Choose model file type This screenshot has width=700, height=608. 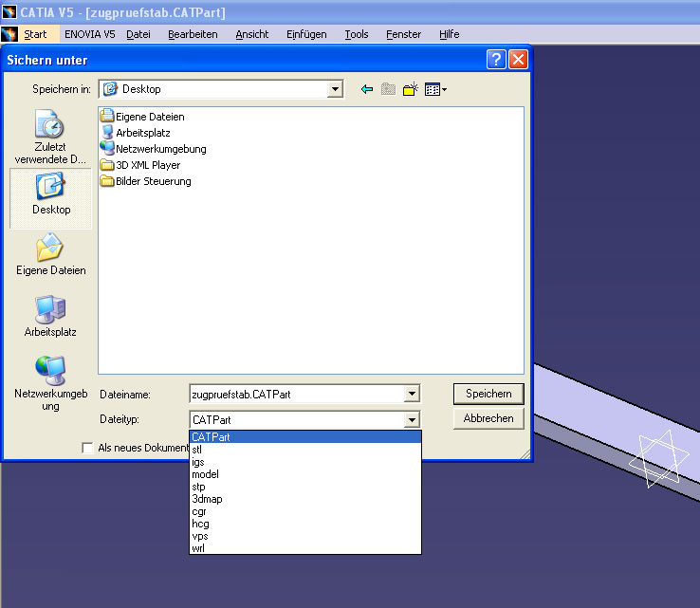[305, 474]
